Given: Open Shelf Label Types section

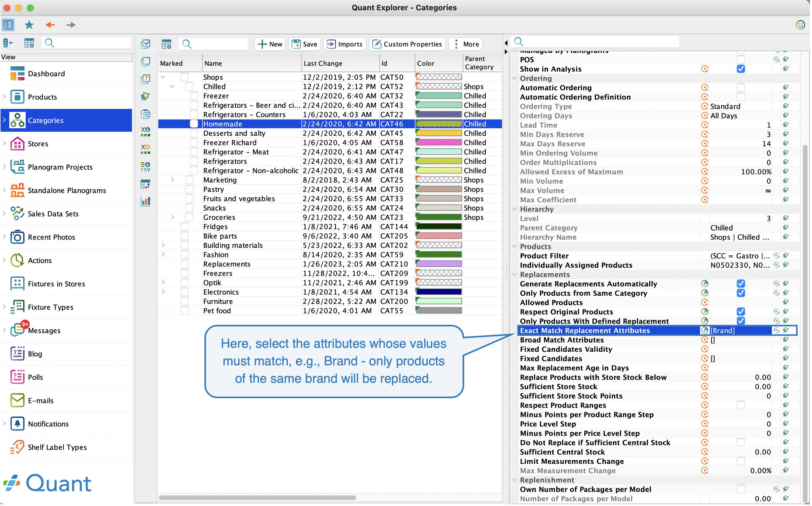Looking at the screenshot, I should [66, 447].
